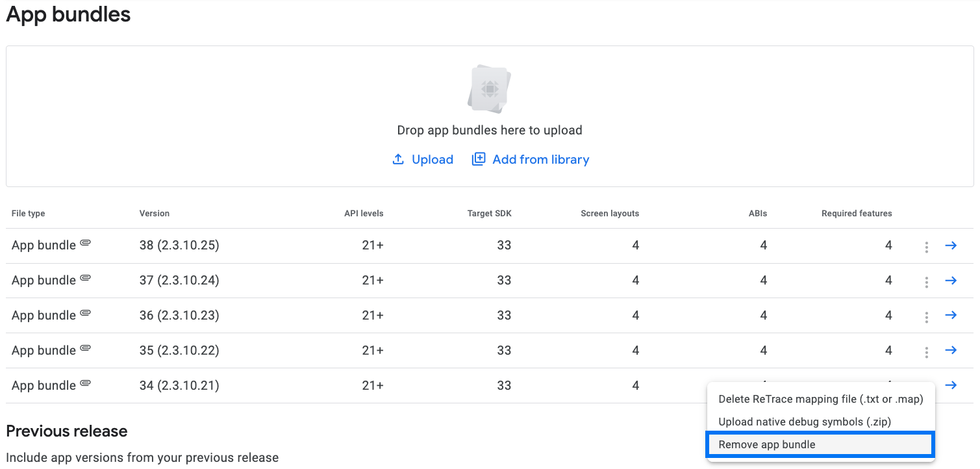The width and height of the screenshot is (980, 469).
Task: Click Add from library link text
Action: 541,159
